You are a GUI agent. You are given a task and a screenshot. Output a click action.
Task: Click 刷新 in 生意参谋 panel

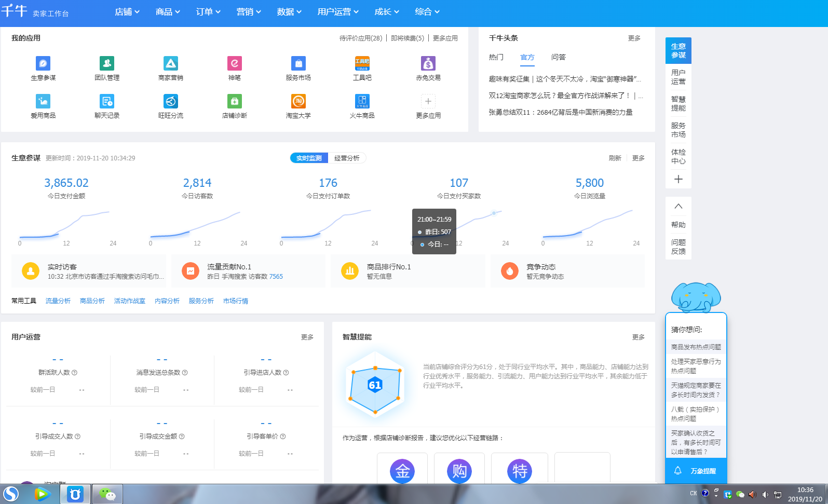[615, 158]
